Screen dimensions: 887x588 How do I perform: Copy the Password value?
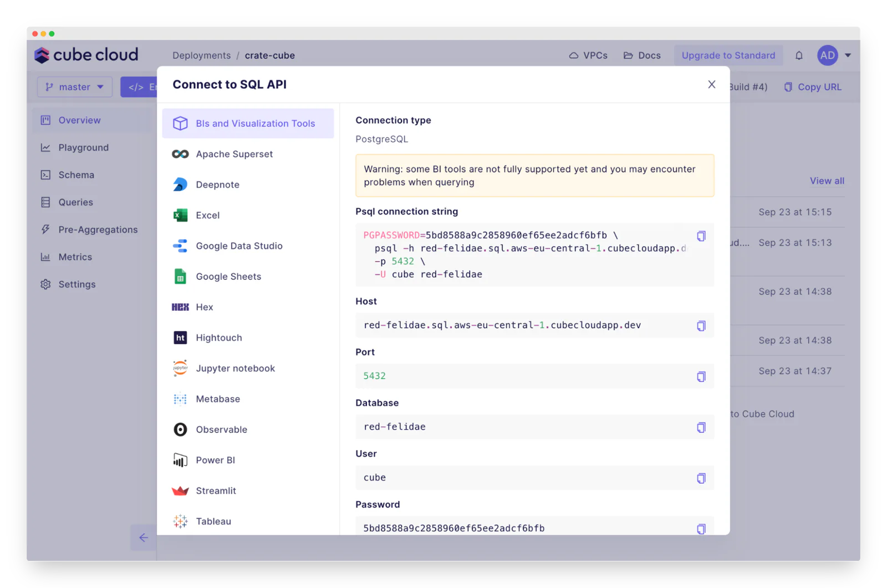point(701,529)
